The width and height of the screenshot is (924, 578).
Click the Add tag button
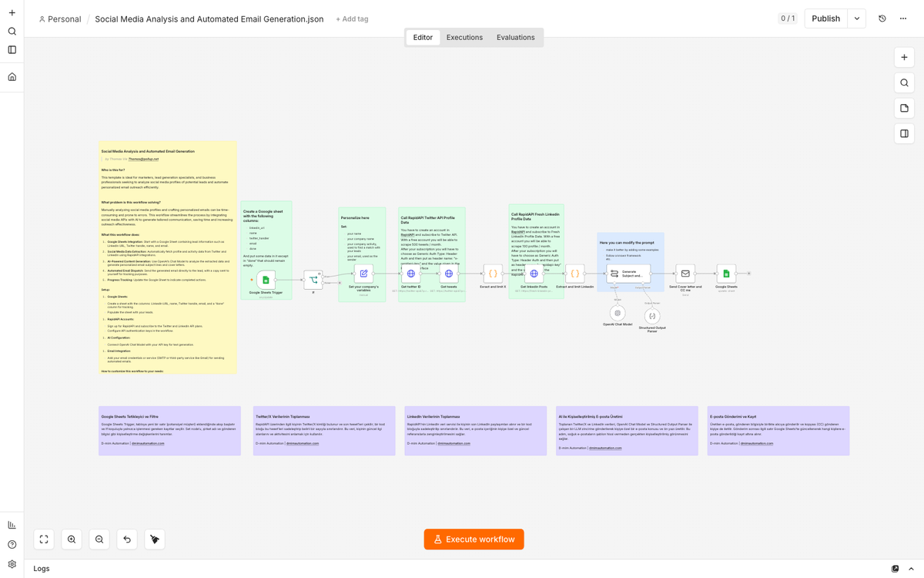click(352, 18)
